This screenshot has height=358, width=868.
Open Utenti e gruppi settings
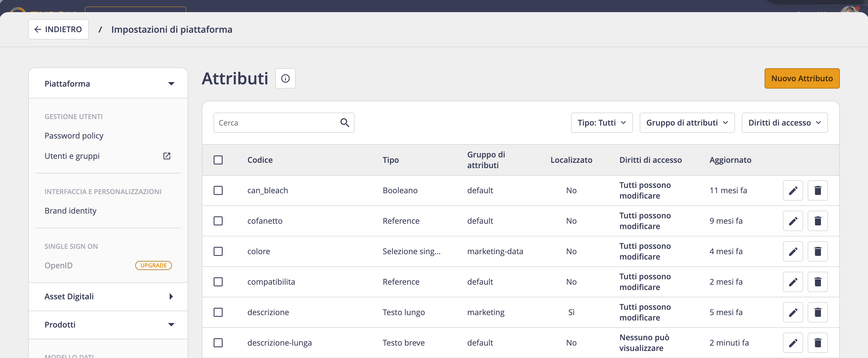pos(72,156)
